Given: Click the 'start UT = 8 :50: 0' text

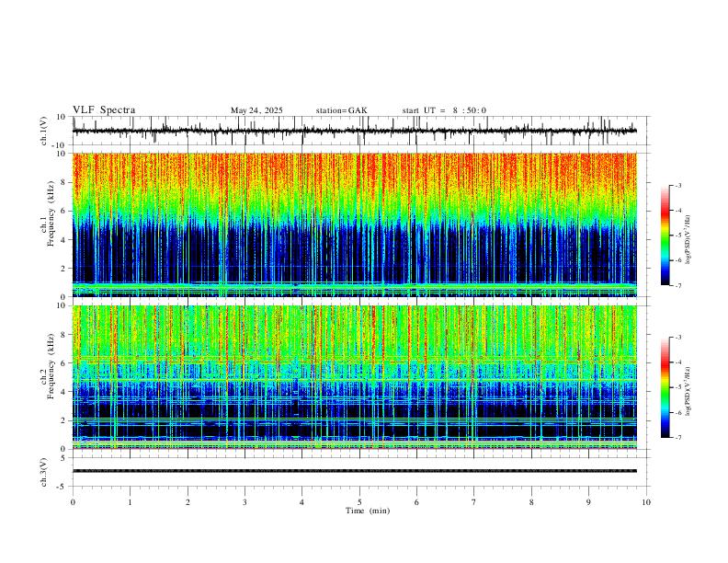Looking at the screenshot, I should (x=444, y=110).
